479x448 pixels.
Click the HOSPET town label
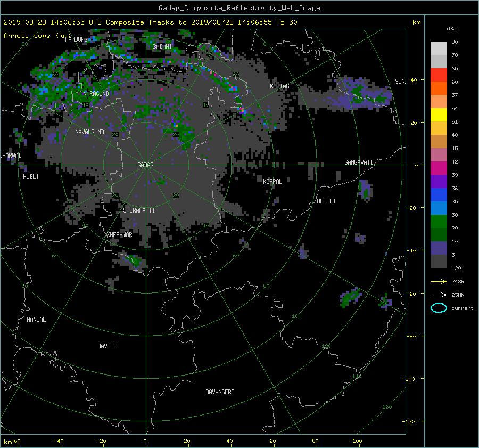point(326,201)
